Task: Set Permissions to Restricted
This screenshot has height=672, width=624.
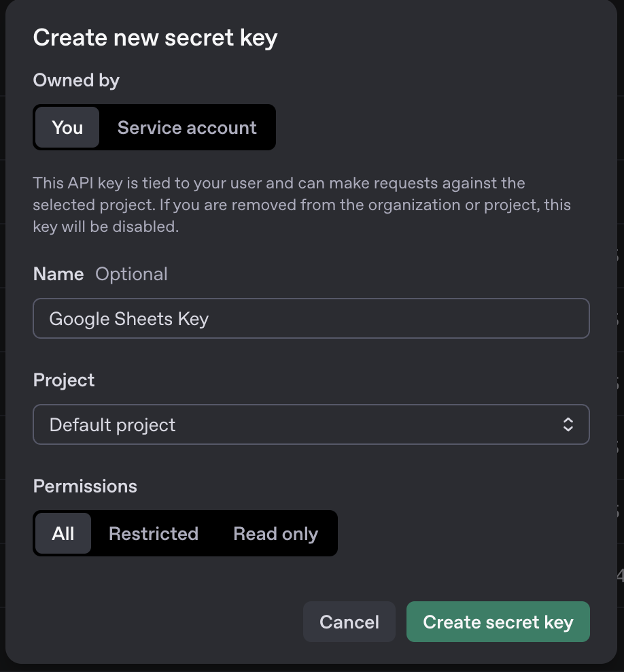Action: pyautogui.click(x=153, y=533)
